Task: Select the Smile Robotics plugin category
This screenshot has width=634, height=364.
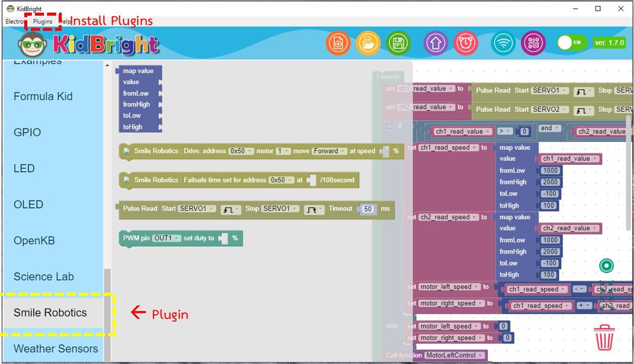Action: click(x=52, y=312)
